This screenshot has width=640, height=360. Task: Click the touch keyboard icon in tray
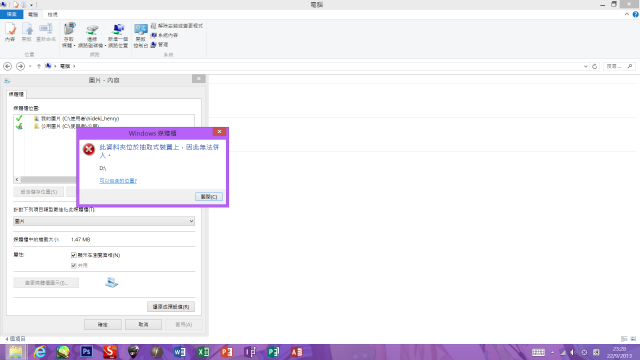(538, 352)
